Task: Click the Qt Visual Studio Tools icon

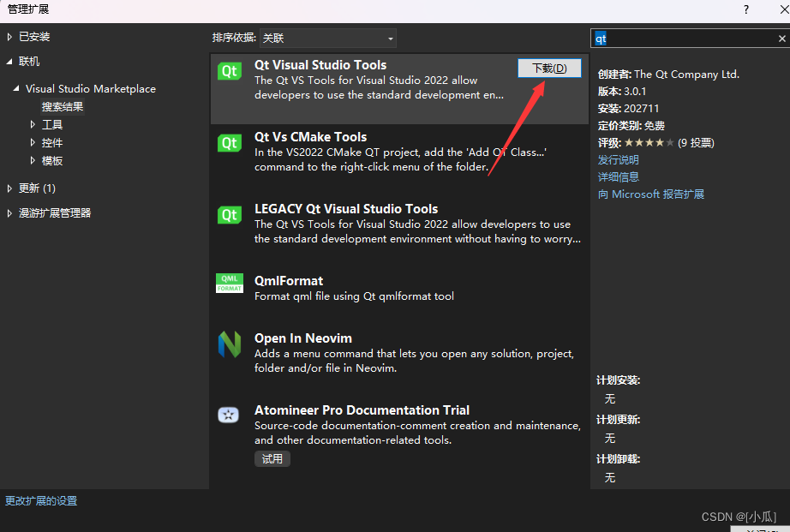Action: point(230,71)
